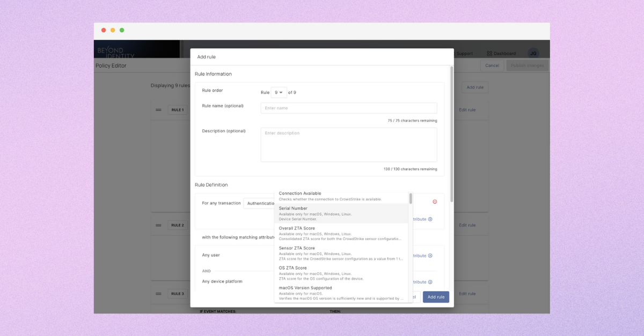This screenshot has height=336, width=644.
Task: Click the attribute dropdown list scrollbar
Action: pyautogui.click(x=411, y=199)
